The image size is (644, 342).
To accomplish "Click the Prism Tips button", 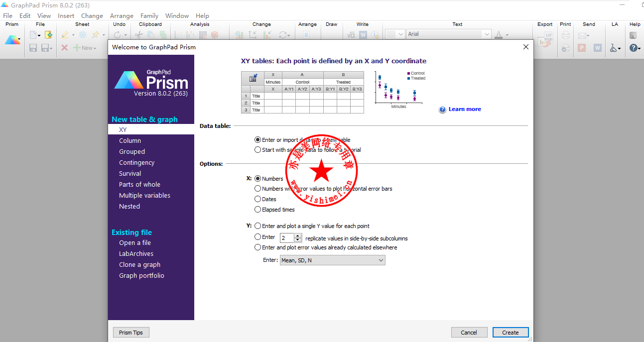I will click(x=131, y=333).
